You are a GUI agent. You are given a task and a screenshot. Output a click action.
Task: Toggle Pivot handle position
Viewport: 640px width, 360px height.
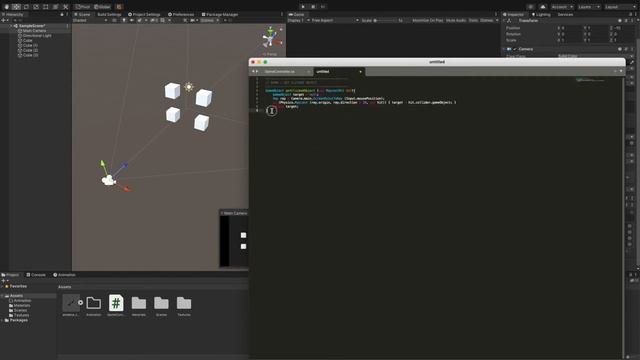click(83, 7)
